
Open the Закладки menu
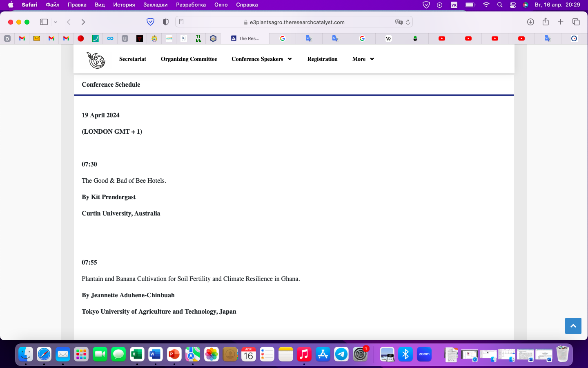[156, 5]
